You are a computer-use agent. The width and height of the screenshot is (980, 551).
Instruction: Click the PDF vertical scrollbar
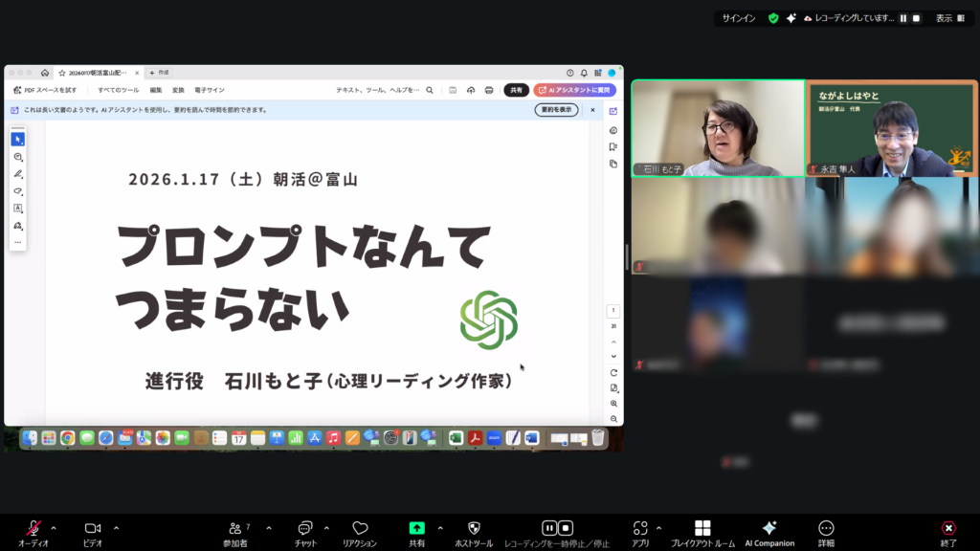(627, 256)
